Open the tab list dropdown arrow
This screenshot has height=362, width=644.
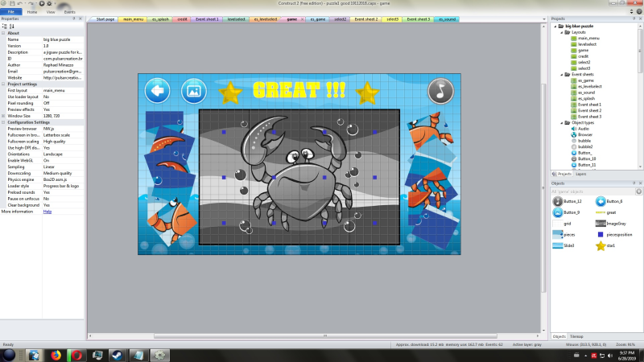[x=544, y=19]
